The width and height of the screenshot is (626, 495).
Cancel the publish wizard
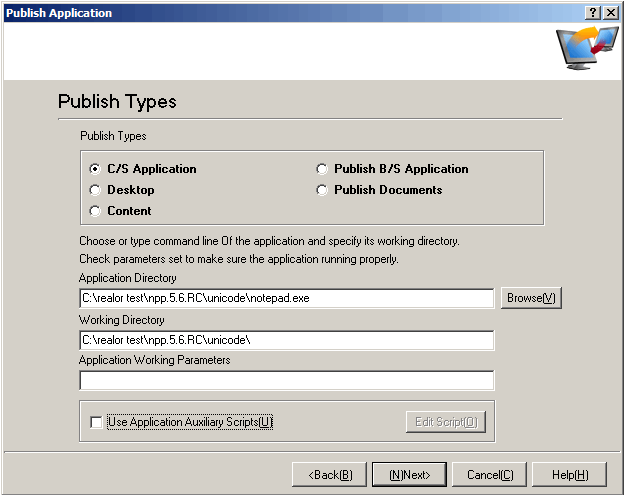pos(489,474)
